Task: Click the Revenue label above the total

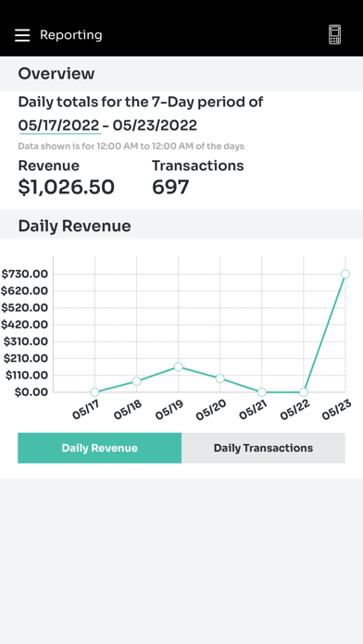Action: click(49, 166)
